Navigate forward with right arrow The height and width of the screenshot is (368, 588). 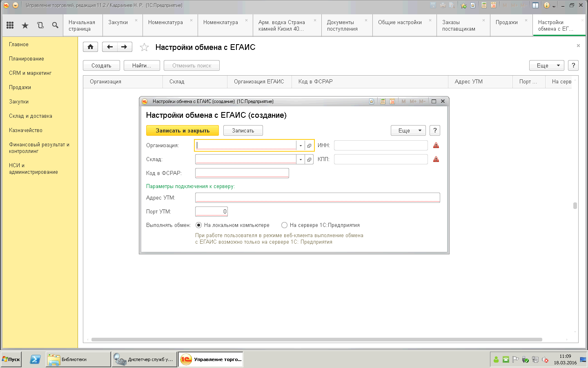click(125, 47)
